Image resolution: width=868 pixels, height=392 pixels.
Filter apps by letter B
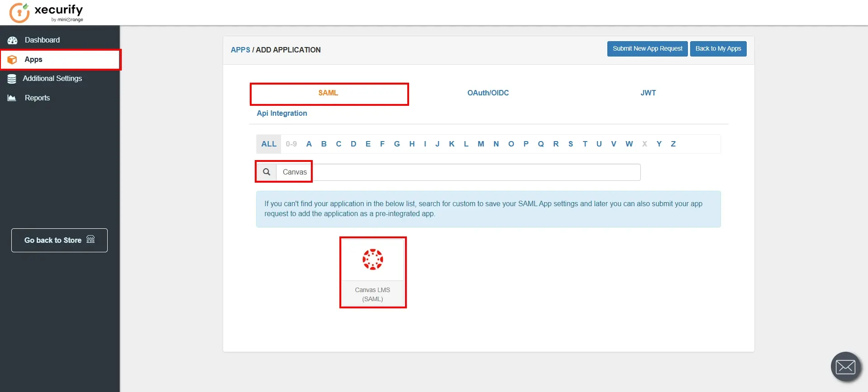click(x=324, y=144)
